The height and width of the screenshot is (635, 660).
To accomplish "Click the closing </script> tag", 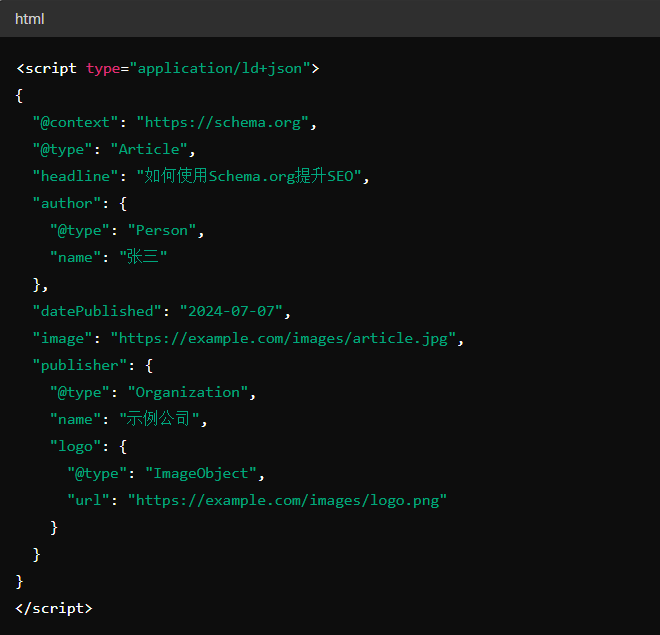I will (54, 608).
